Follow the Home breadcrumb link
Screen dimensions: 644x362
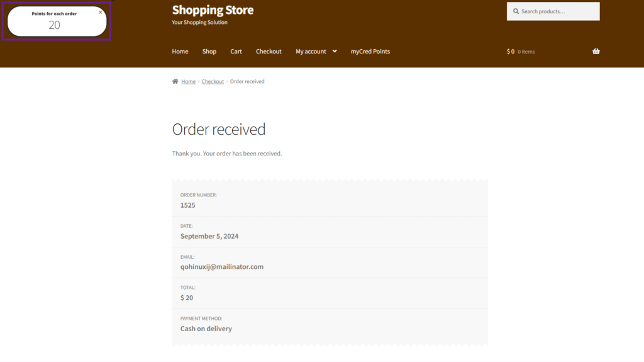pos(189,82)
